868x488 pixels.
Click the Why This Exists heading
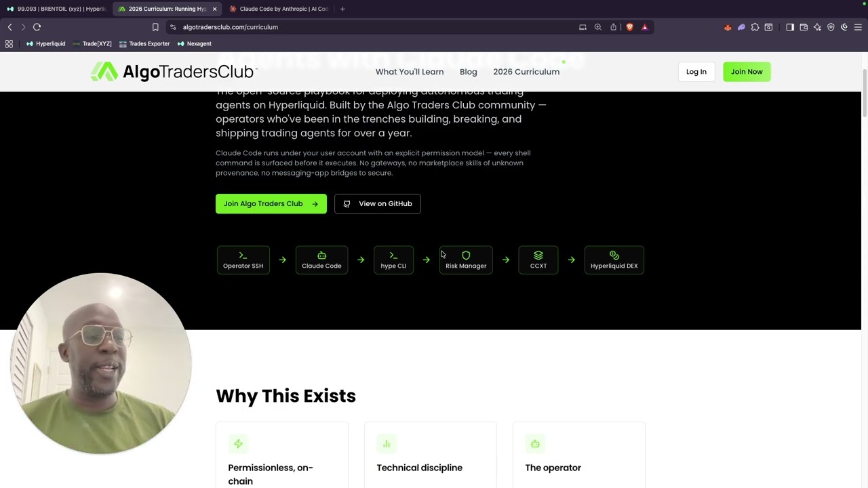click(285, 396)
